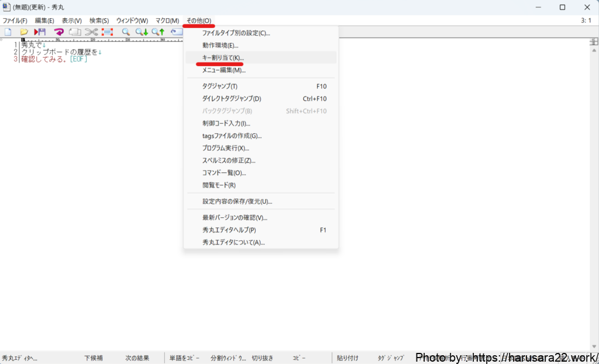Select 動作環境(E)... menu entry
Screen dimensions: 599x364
pyautogui.click(x=220, y=46)
